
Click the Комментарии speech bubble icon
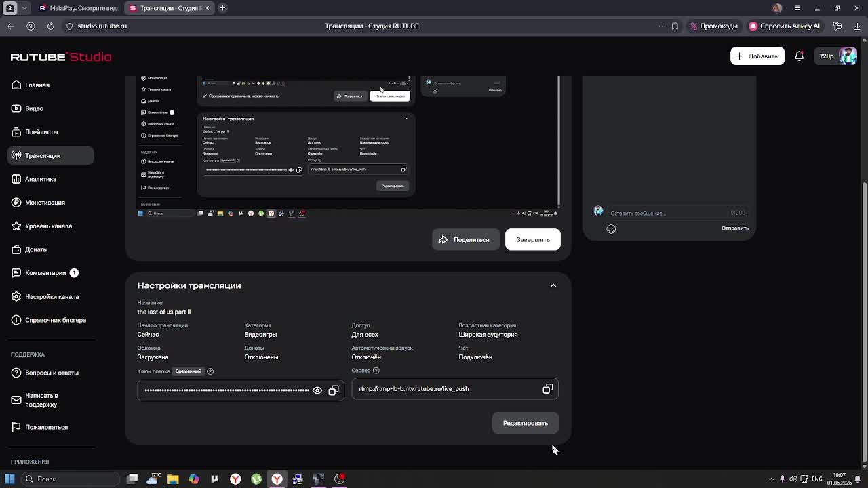tap(16, 273)
